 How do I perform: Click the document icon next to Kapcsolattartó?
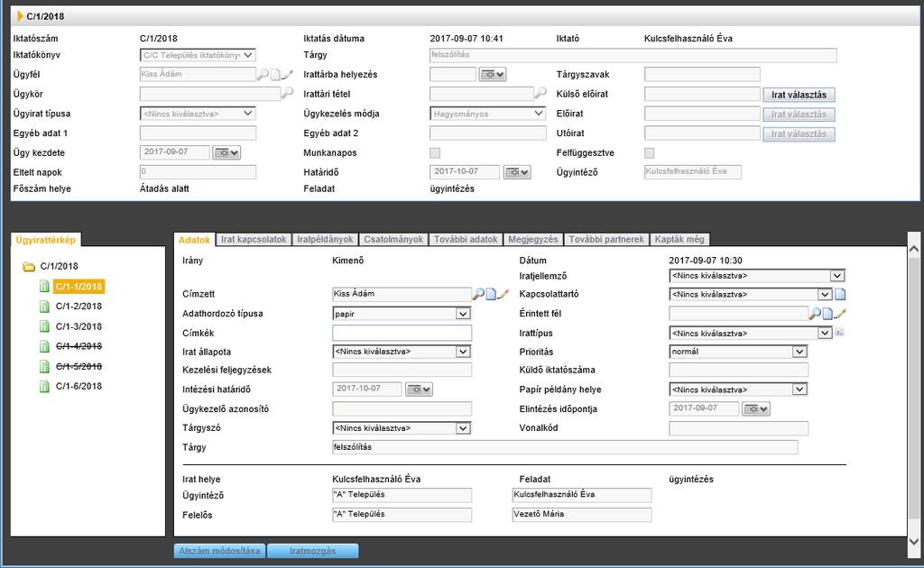[x=840, y=294]
